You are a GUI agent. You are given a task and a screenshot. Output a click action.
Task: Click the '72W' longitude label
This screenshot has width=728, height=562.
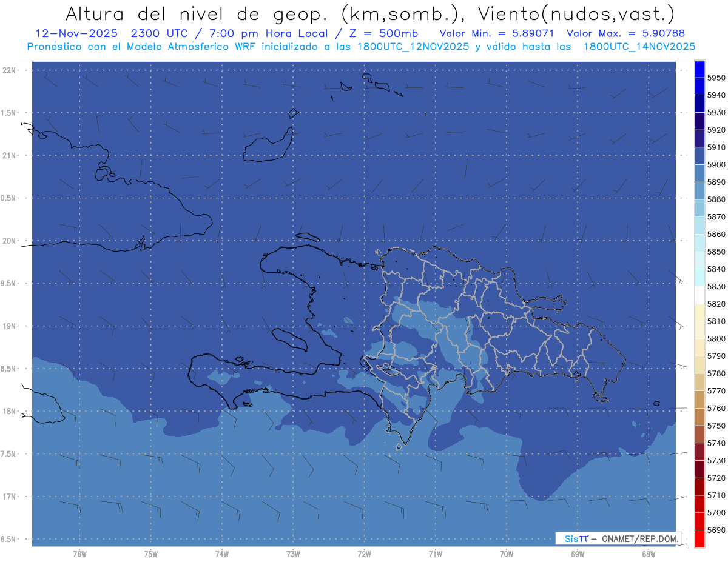click(364, 554)
